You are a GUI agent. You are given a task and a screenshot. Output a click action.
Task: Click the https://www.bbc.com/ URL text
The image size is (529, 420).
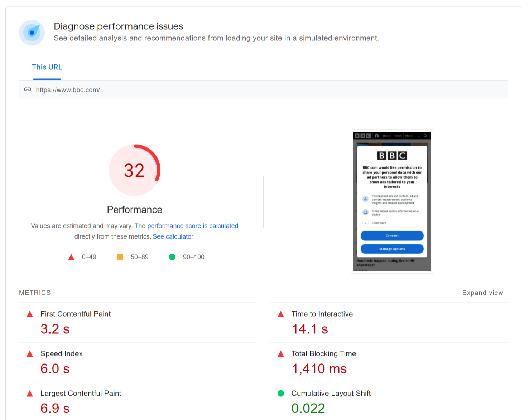click(x=68, y=90)
